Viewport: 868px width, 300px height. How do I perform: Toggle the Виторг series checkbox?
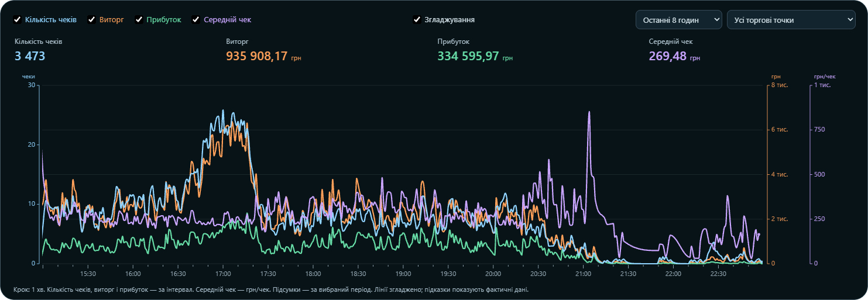coord(92,19)
